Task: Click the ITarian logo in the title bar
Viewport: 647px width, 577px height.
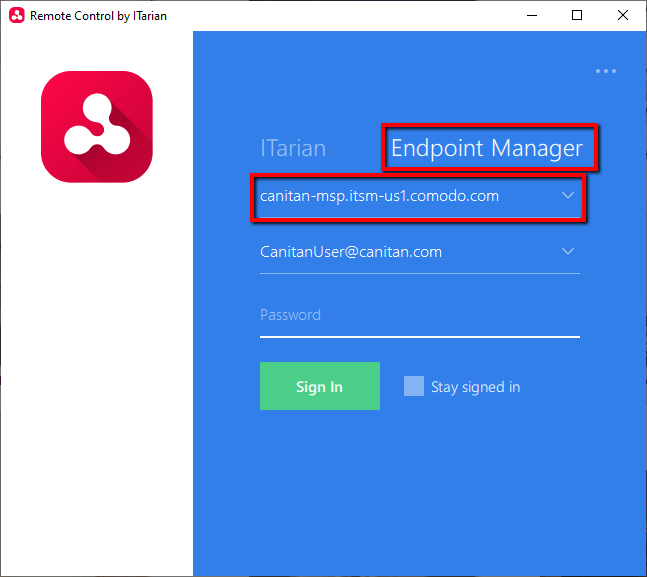Action: (x=17, y=16)
